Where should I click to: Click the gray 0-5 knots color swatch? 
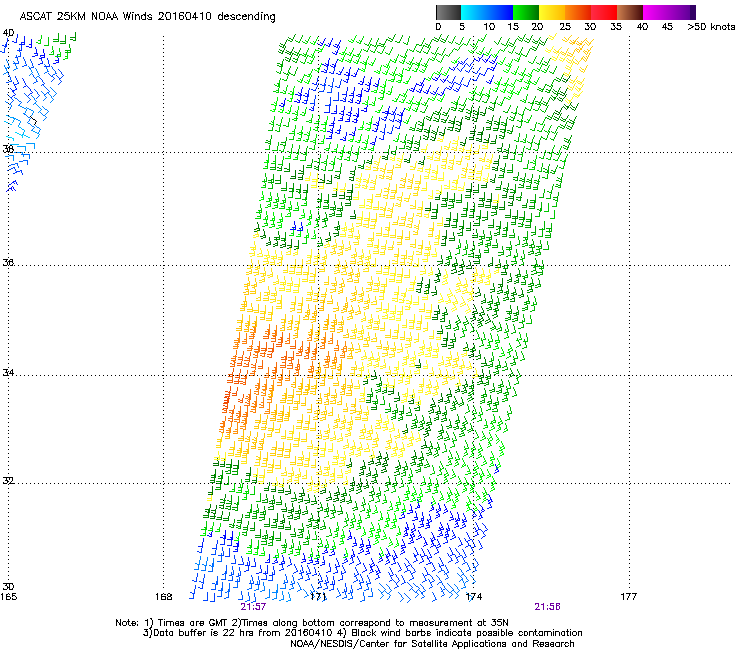(x=448, y=12)
